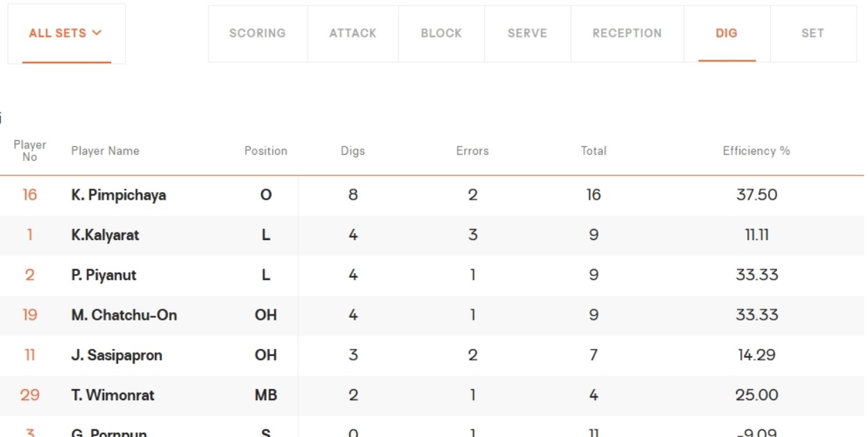Open J. Sasipapron's player row

click(433, 355)
